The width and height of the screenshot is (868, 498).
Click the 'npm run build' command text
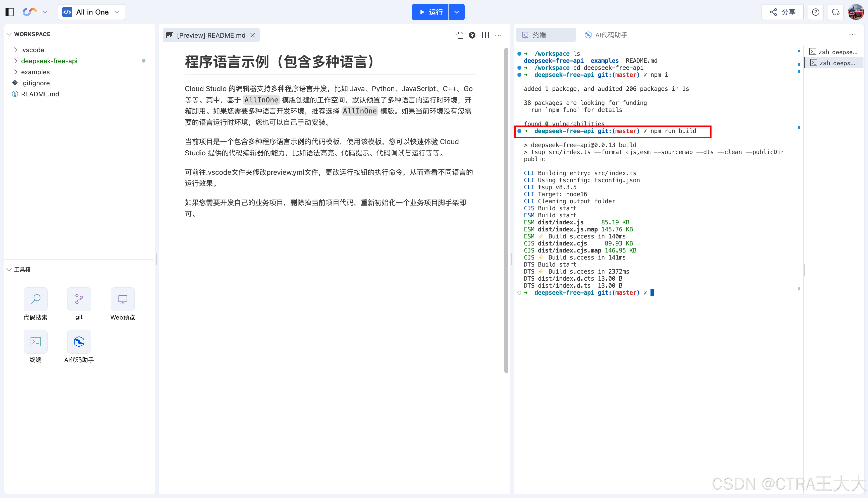click(x=673, y=131)
